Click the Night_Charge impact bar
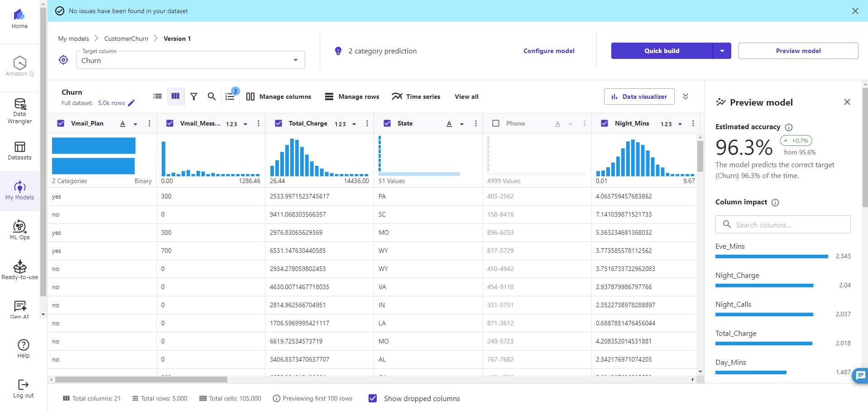This screenshot has height=411, width=868. coord(764,285)
